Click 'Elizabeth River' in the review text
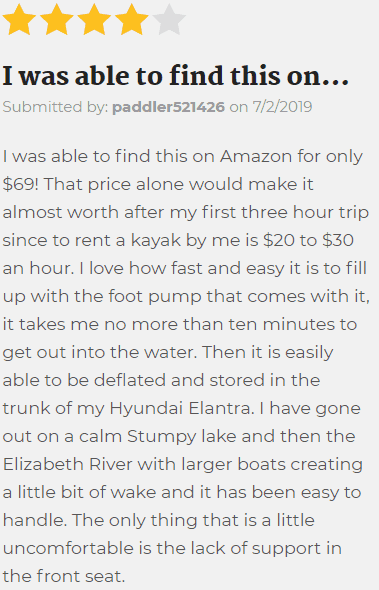Viewport: 379px width, 590px height. click(x=67, y=464)
